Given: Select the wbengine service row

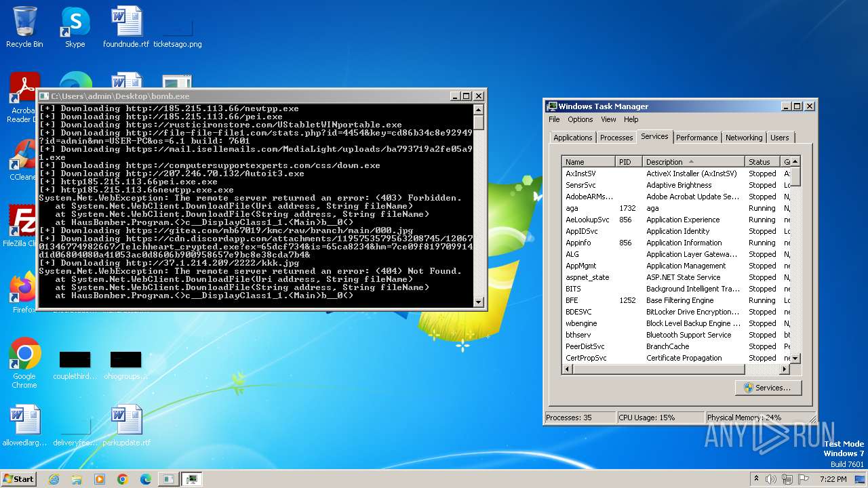Looking at the screenshot, I should [x=677, y=323].
